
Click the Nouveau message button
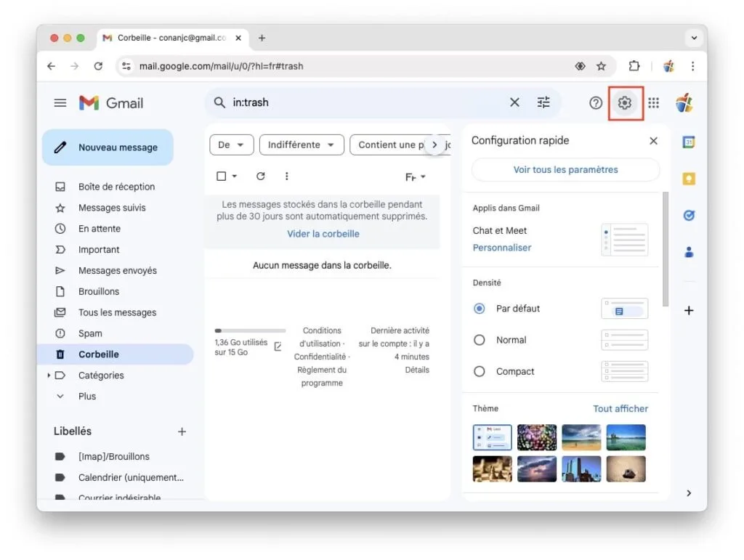(x=108, y=147)
